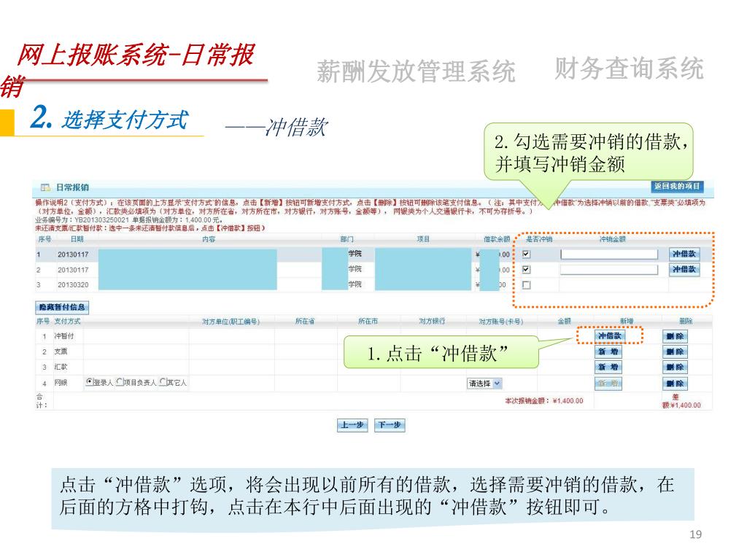This screenshot has width=747, height=560.
Task: Click 冲借款 button in loan row 2
Action: (684, 270)
